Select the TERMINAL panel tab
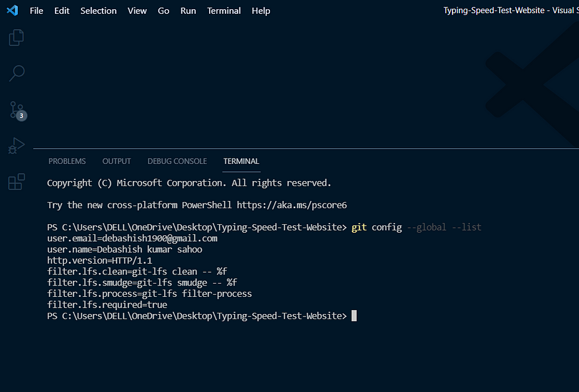Screen dimensions: 579x392 click(x=241, y=161)
